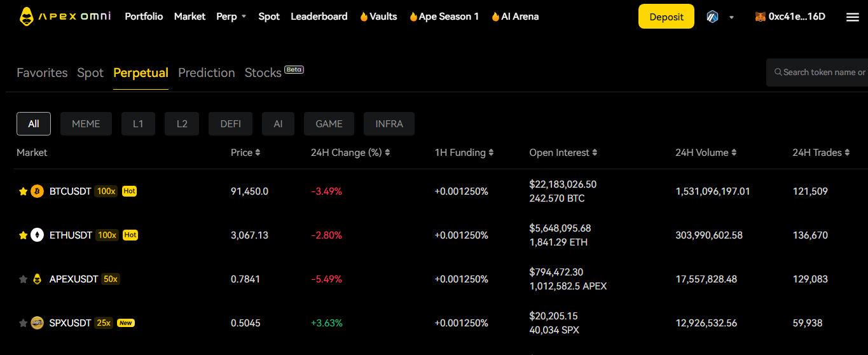The height and width of the screenshot is (355, 868).
Task: Sort by 24H Change (%) header
Action: 350,153
